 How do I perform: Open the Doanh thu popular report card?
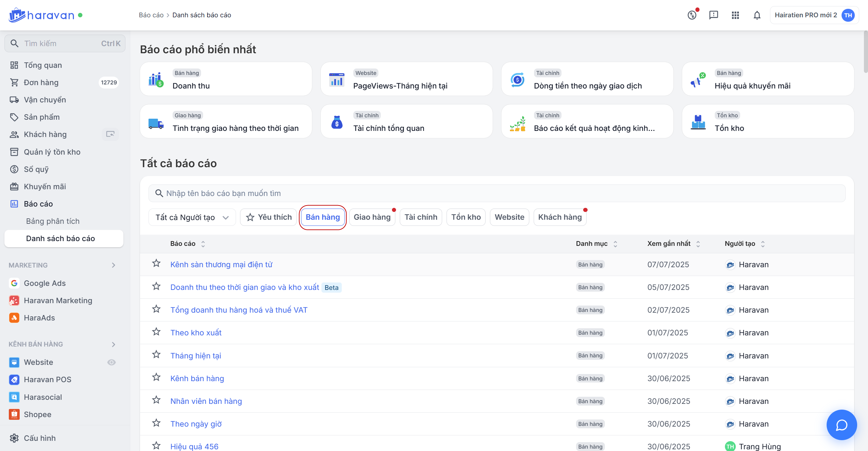[226, 79]
